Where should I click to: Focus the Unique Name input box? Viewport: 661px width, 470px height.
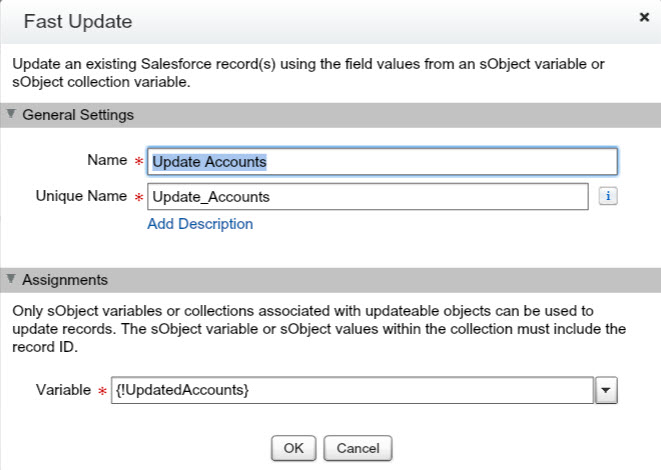coord(367,197)
